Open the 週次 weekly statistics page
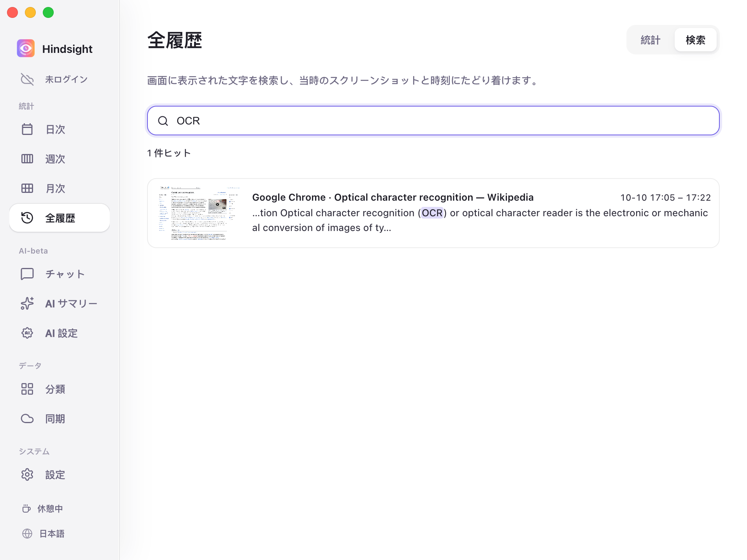This screenshot has width=747, height=560. pos(60,159)
